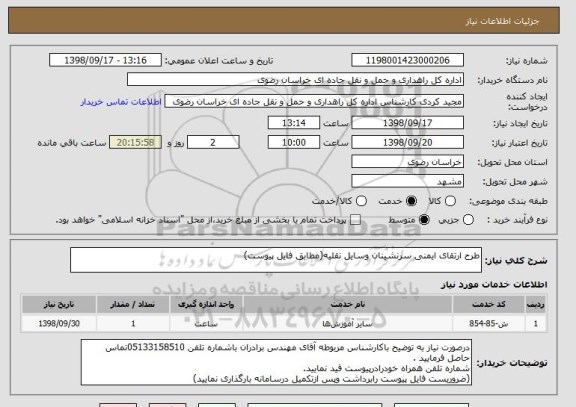576x407 pixels.
Task: Select the کالا radio button
Action: pyautogui.click(x=450, y=201)
